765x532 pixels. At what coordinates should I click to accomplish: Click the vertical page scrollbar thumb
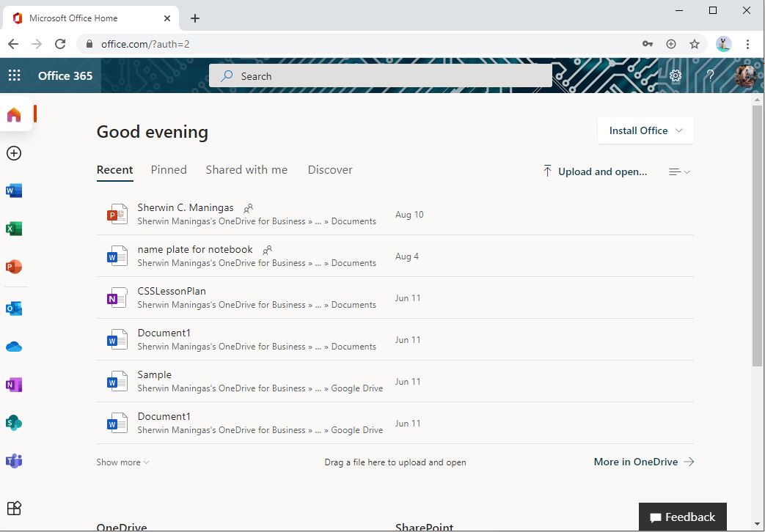point(757,235)
